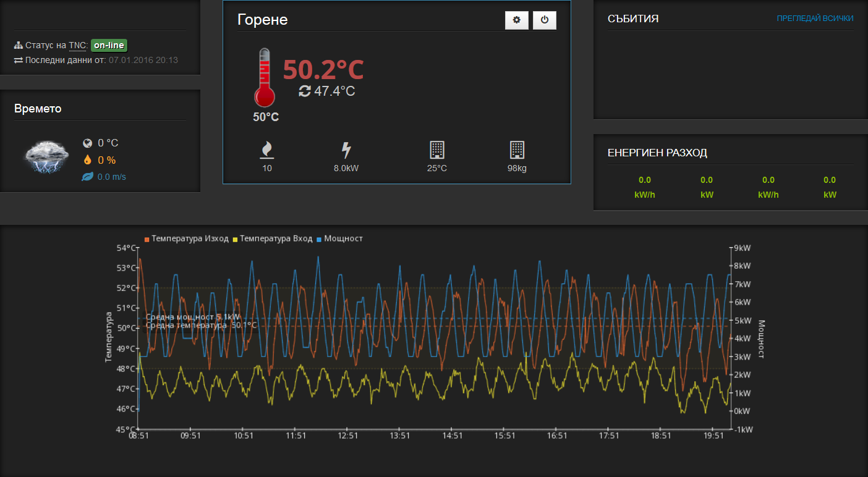Click the gear settings button in Горене panel
Viewport: 868px width, 477px height.
516,20
